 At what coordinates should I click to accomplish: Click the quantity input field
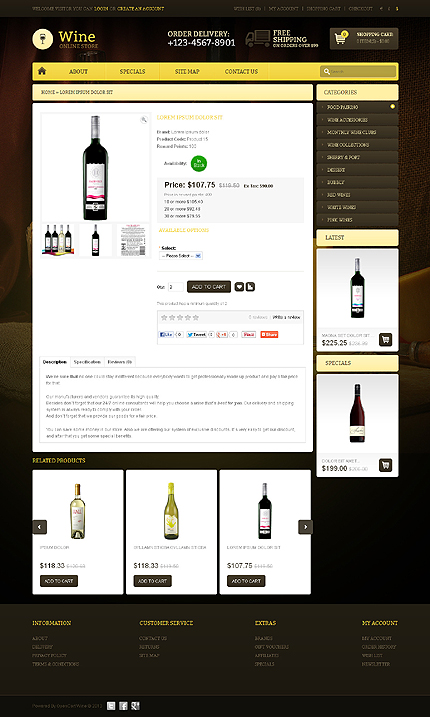click(176, 287)
